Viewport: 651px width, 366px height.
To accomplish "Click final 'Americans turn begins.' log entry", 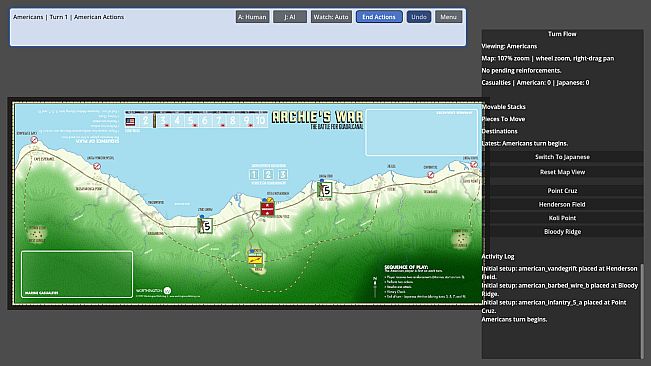I will (x=514, y=320).
